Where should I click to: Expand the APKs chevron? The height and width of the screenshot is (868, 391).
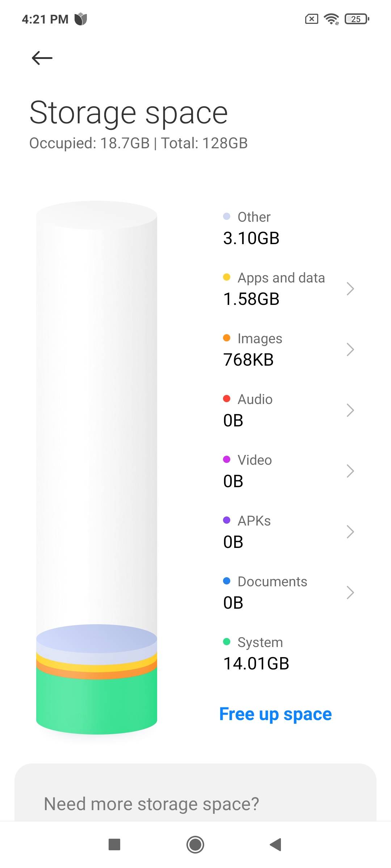(350, 532)
